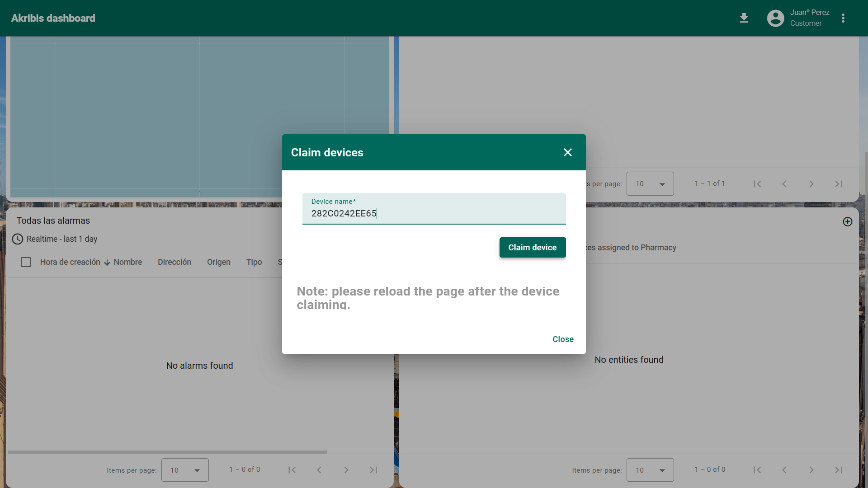The height and width of the screenshot is (488, 868).
Task: Focus the Device name input field
Action: 434,213
